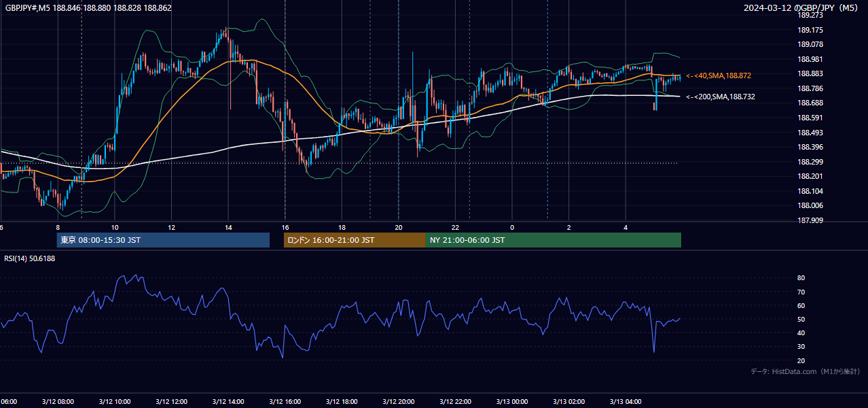Click the hour 10 tick under price chart
Image resolution: width=868 pixels, height=408 pixels.
tap(115, 227)
